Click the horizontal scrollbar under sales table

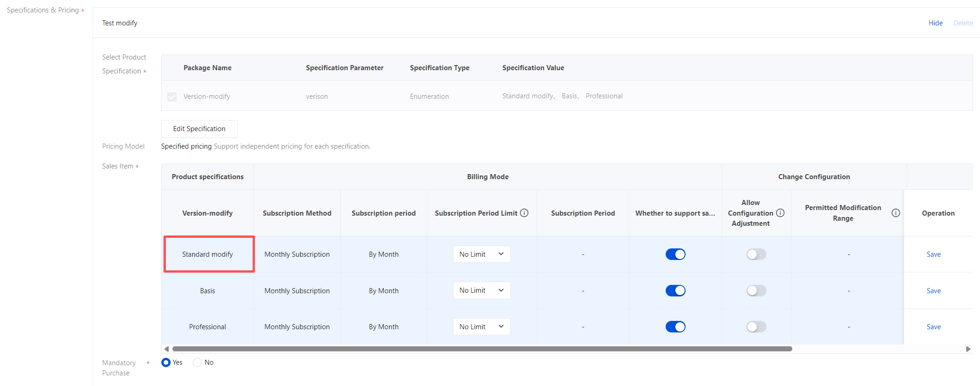482,349
